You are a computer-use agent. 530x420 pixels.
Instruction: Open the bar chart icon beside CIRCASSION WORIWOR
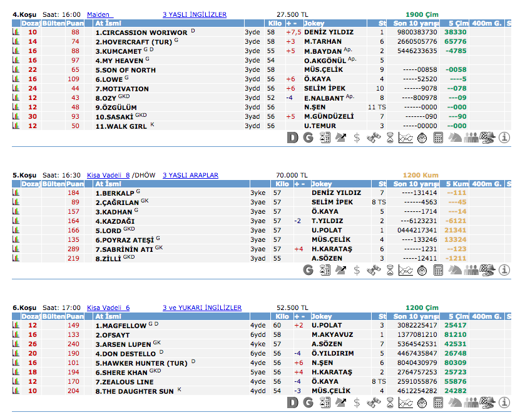(x=16, y=32)
